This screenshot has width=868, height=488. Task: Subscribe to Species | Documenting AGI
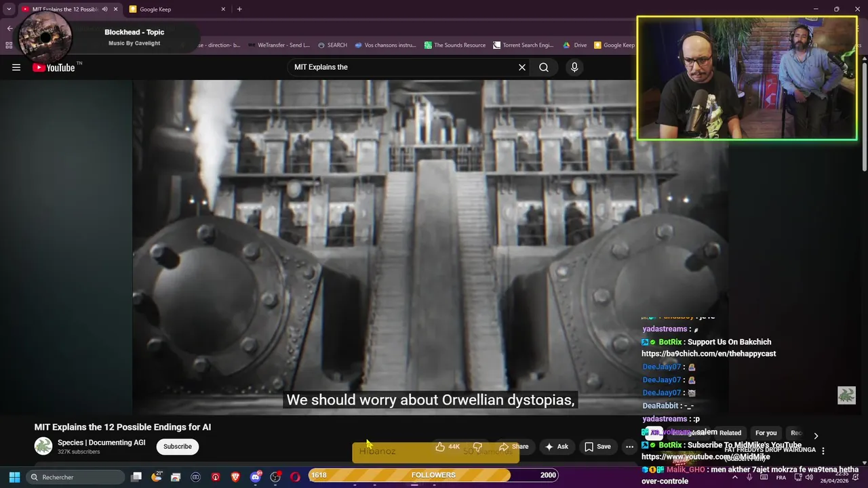(178, 447)
